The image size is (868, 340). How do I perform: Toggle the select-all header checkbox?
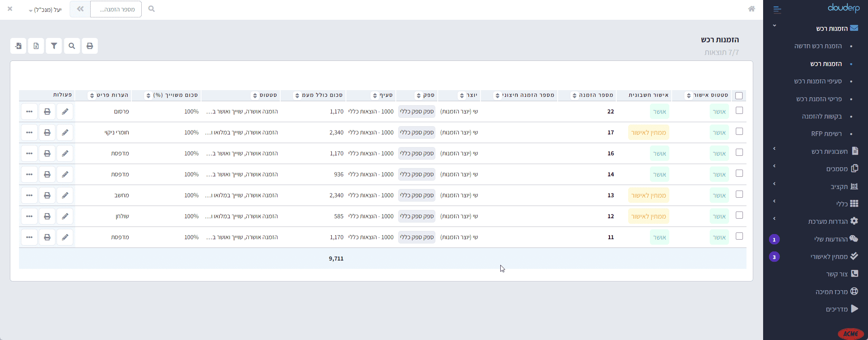pos(739,96)
